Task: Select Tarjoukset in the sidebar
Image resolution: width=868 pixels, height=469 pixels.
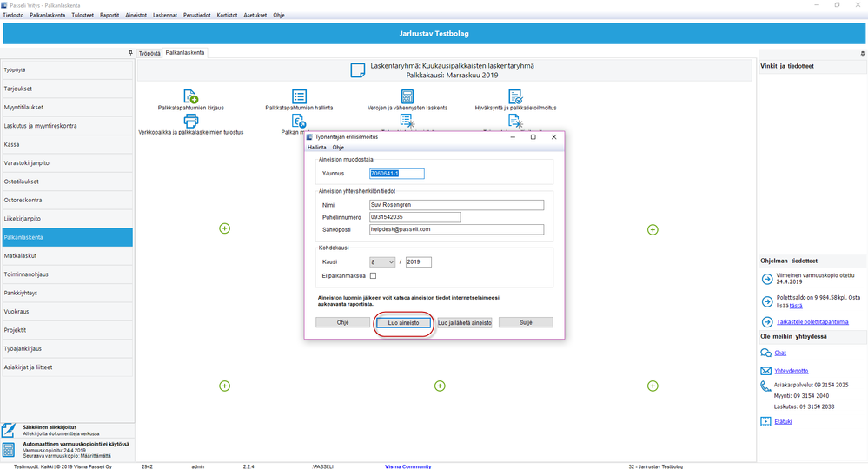Action: (x=68, y=89)
